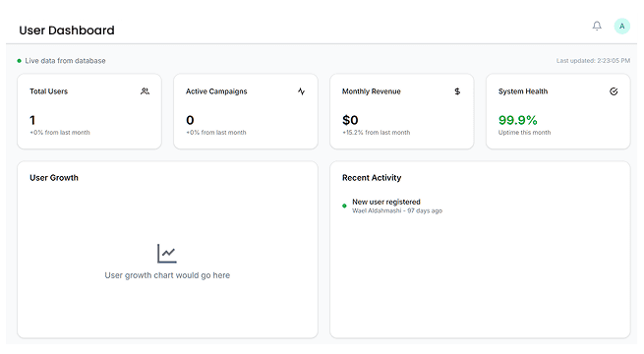Click 'User growth chart would go here' text
644x354 pixels.
pos(167,275)
